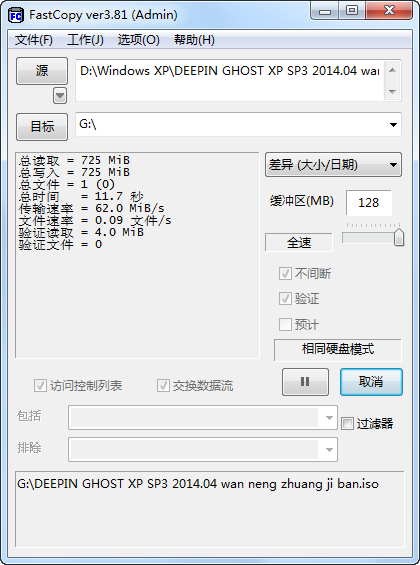Click the FastCopy FC title bar icon
The width and height of the screenshot is (420, 565).
[x=16, y=15]
